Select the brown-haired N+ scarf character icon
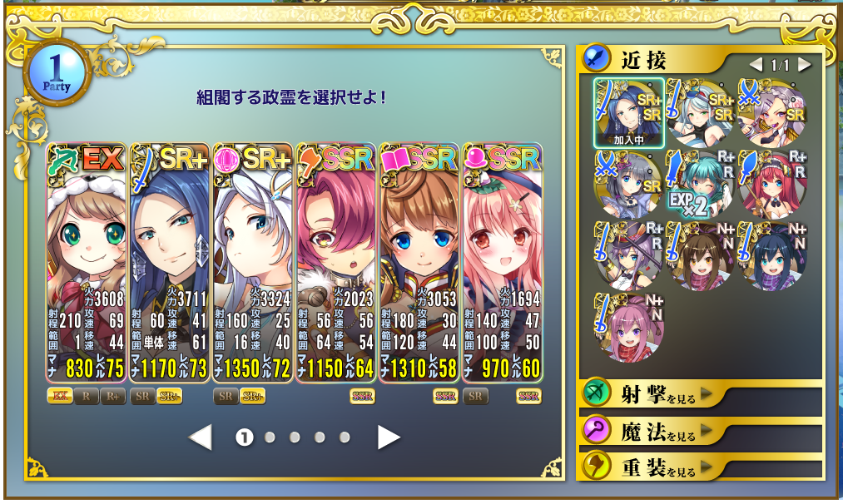This screenshot has height=504, width=843. 700,256
